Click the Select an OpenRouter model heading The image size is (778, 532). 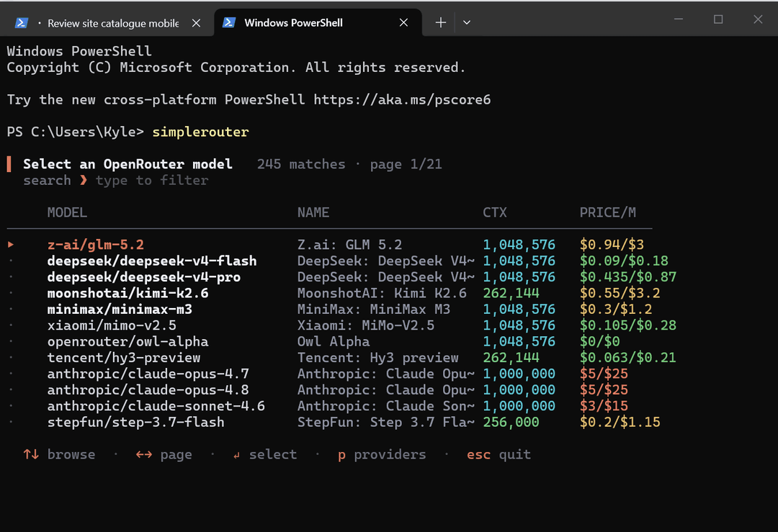pyautogui.click(x=128, y=164)
